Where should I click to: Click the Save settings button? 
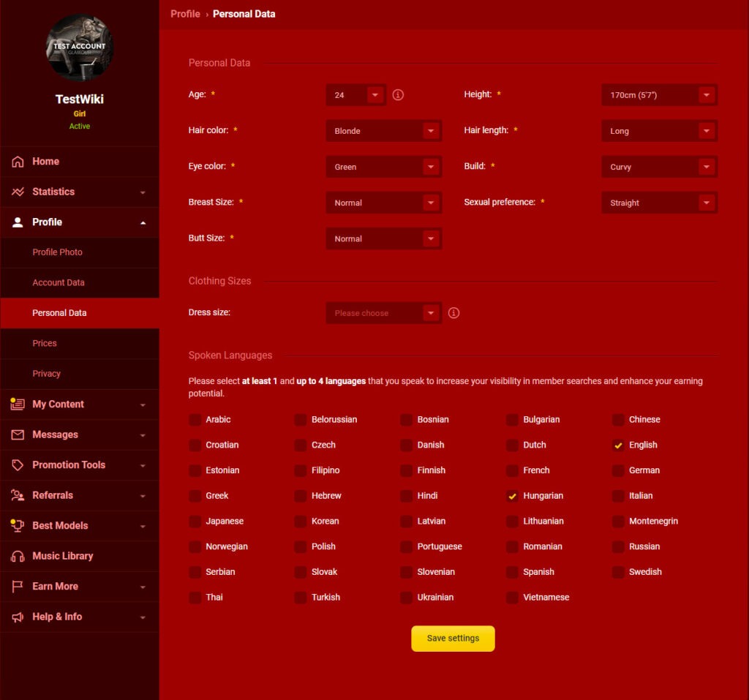pos(453,639)
